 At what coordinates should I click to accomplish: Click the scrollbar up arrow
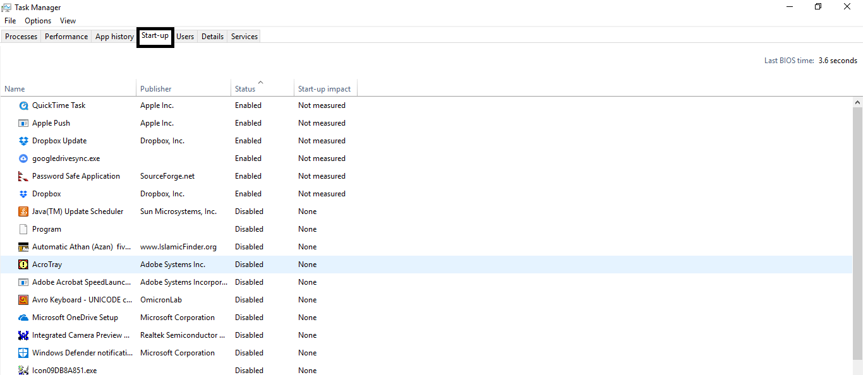(x=858, y=102)
